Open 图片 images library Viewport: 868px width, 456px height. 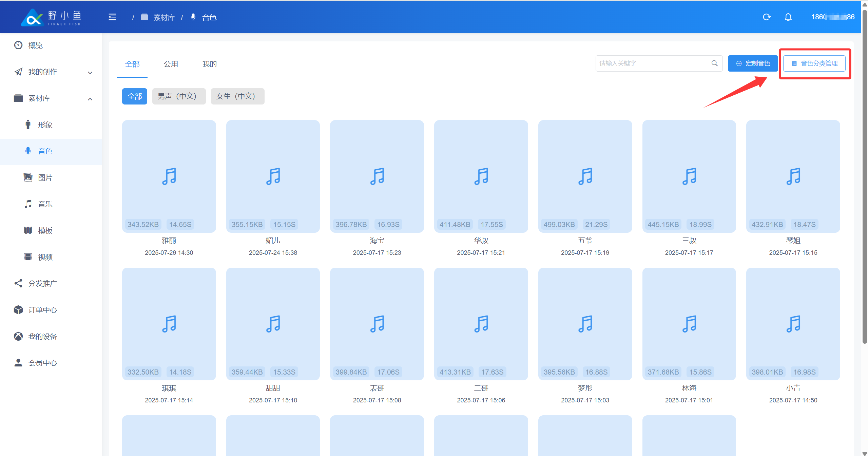[45, 178]
